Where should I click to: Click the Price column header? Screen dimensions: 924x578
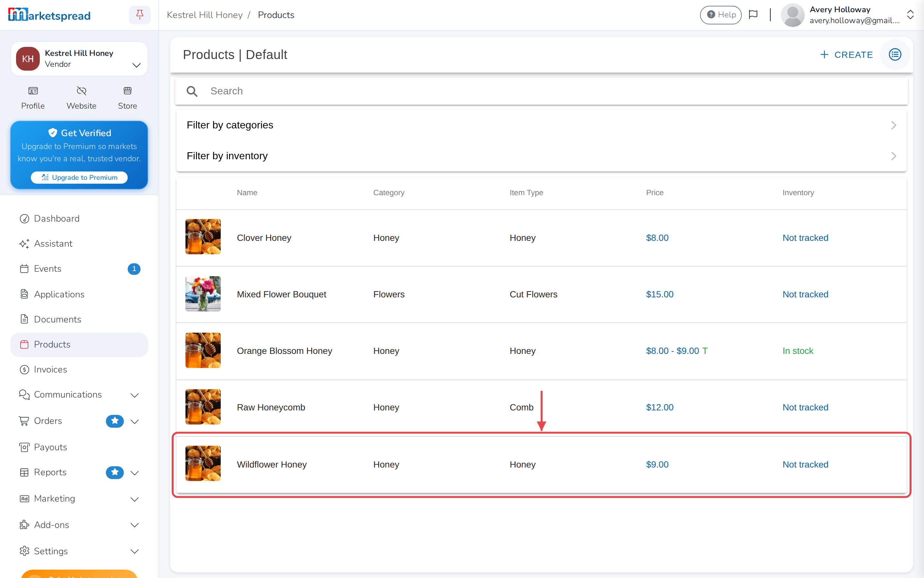654,193
